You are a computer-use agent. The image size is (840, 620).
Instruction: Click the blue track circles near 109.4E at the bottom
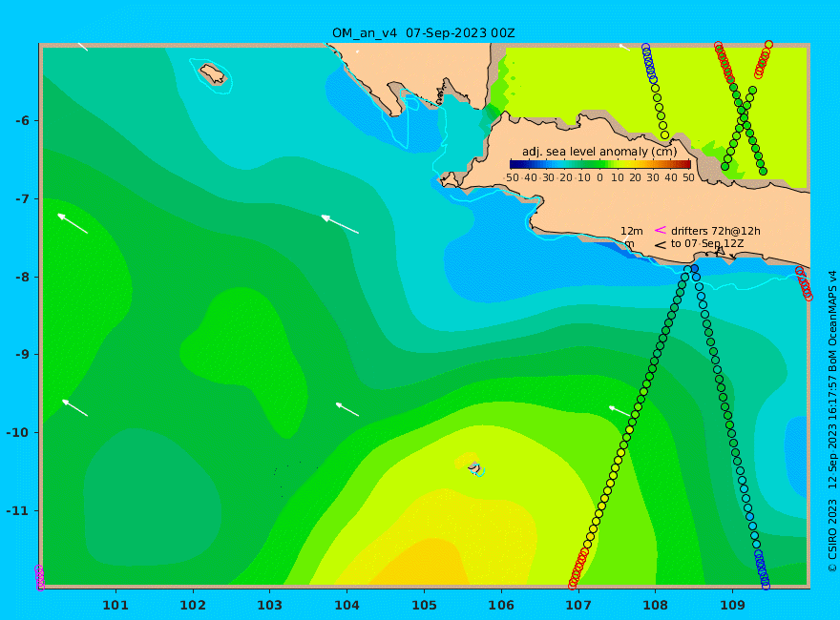(x=763, y=568)
